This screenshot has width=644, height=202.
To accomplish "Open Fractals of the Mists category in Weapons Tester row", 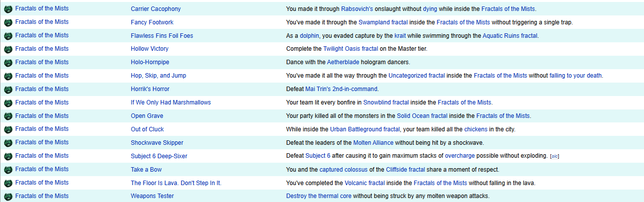I will click(42, 196).
